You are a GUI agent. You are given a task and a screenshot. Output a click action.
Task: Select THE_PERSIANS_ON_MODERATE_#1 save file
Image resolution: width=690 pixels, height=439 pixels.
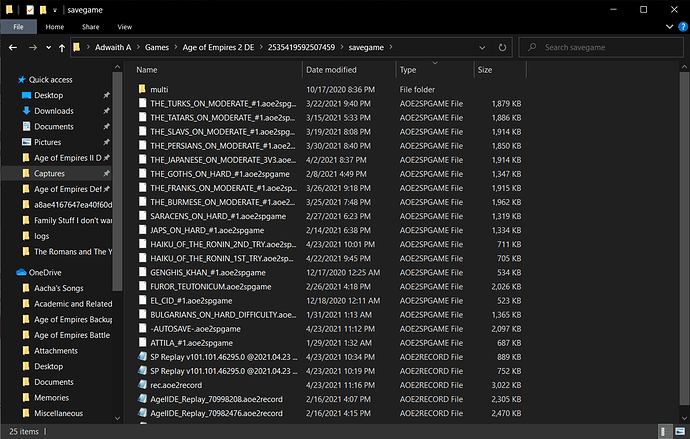(223, 146)
